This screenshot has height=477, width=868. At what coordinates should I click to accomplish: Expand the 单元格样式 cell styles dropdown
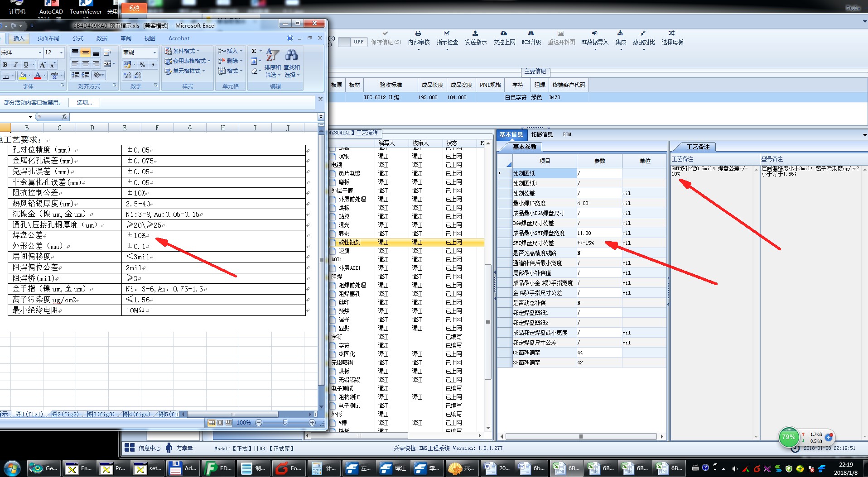(x=185, y=71)
